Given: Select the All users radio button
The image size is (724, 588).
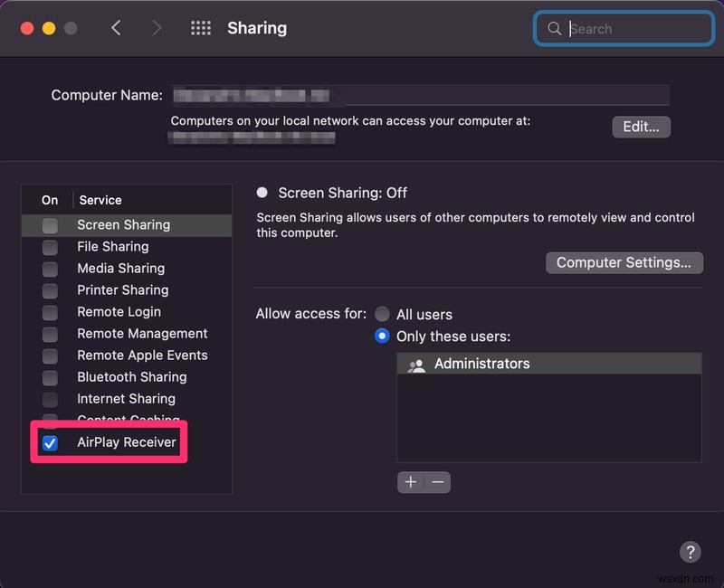Looking at the screenshot, I should click(x=383, y=314).
